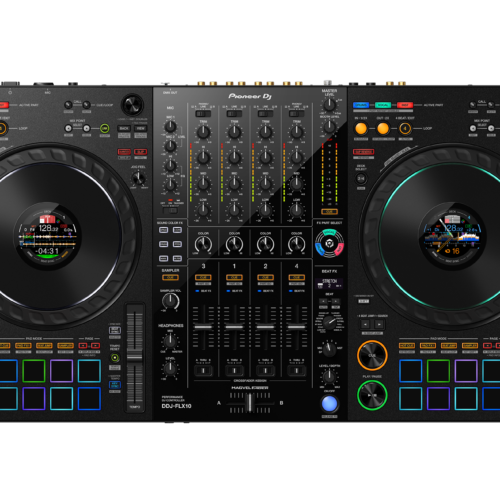This screenshot has width=500, height=500.
Task: Toggle the blue Beat FX ON/OFF button
Action: (x=329, y=404)
